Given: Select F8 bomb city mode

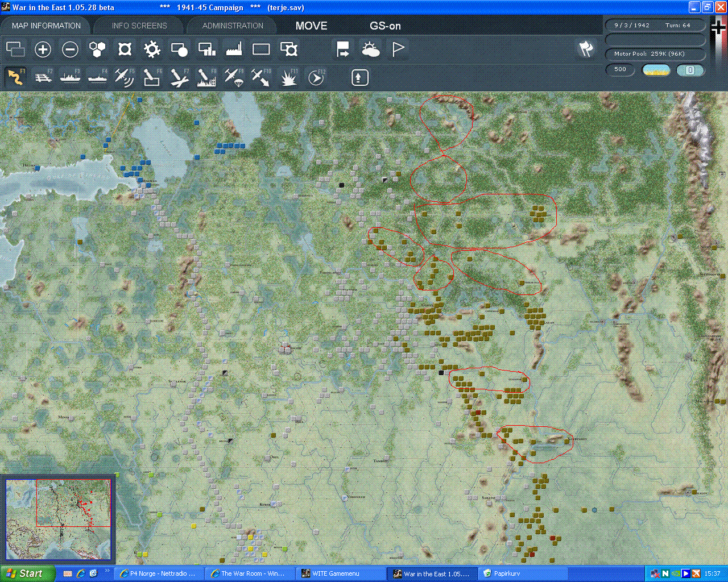Looking at the screenshot, I should point(206,77).
